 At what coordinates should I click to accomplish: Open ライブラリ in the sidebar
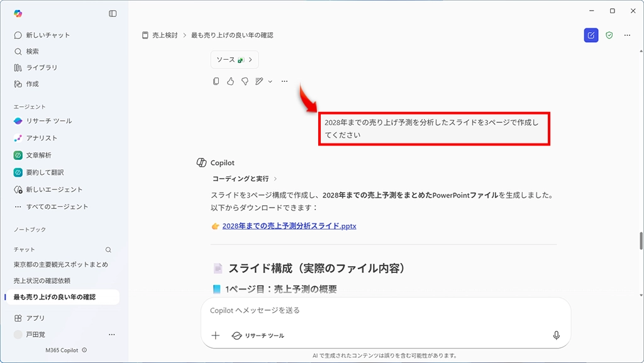point(42,67)
